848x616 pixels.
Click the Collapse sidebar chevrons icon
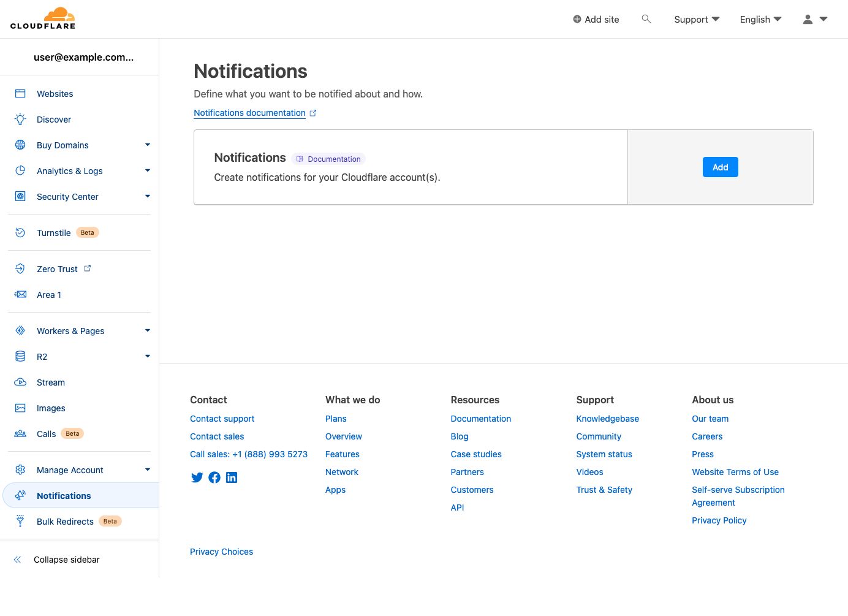[x=18, y=560]
